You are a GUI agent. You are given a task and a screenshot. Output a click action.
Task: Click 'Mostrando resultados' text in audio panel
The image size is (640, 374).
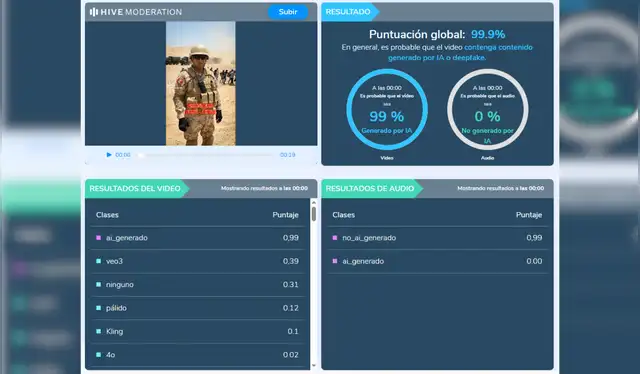pyautogui.click(x=500, y=188)
